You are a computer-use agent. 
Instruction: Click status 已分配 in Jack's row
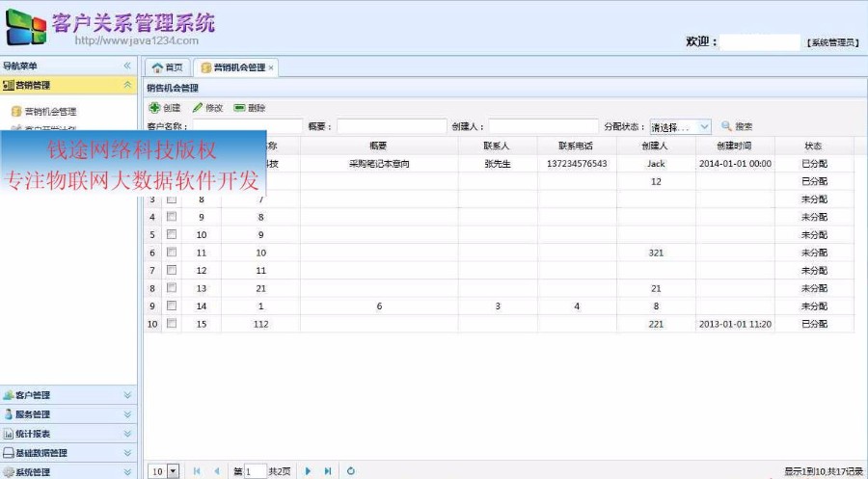coord(814,164)
